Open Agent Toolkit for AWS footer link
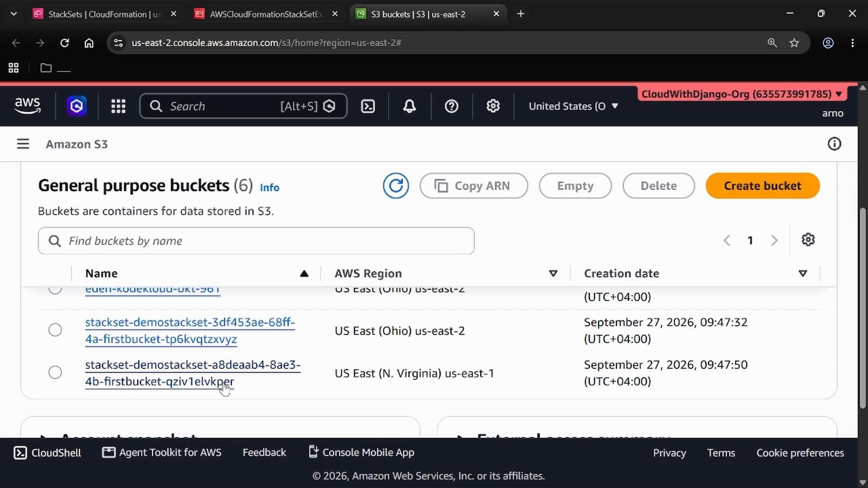The image size is (868, 488). pyautogui.click(x=162, y=453)
